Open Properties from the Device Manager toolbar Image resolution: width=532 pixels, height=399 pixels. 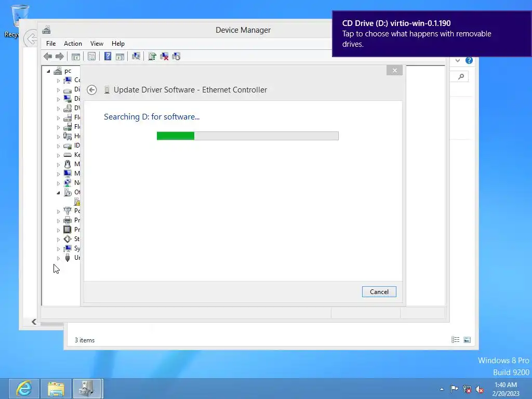[91, 56]
